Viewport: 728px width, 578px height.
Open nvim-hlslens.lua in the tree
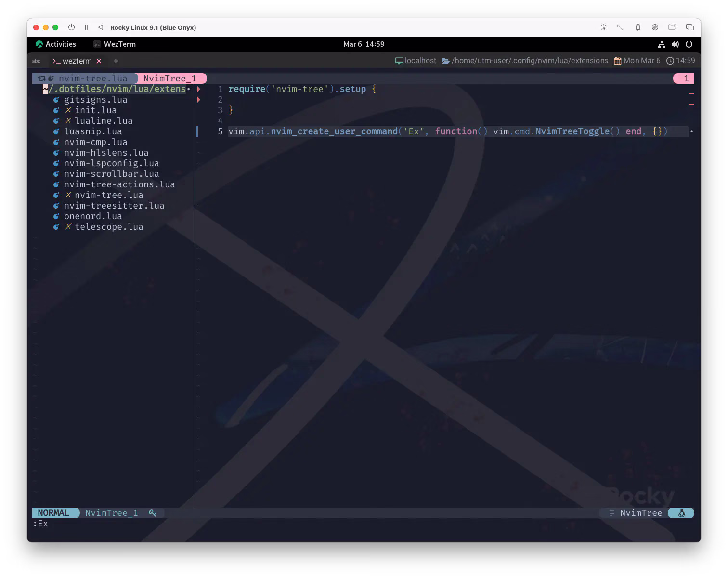point(106,153)
